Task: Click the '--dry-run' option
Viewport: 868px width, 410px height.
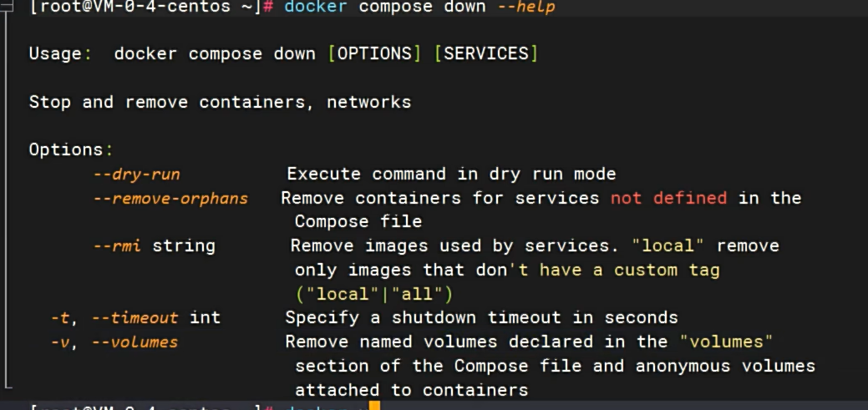Action: pos(137,175)
